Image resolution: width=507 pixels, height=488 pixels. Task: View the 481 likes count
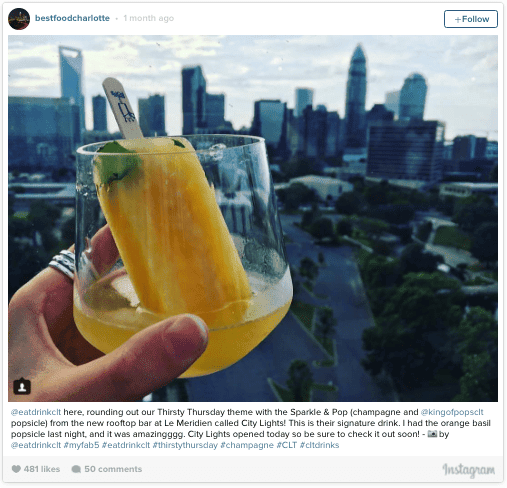coord(42,469)
